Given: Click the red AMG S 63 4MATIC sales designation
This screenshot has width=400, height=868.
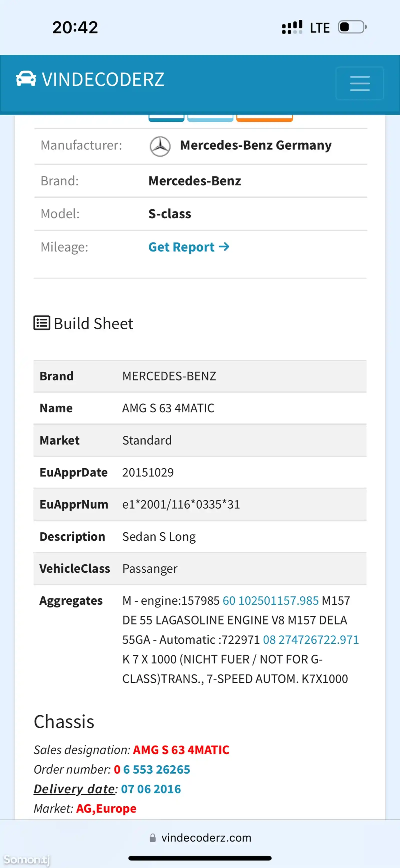Looking at the screenshot, I should [x=181, y=750].
